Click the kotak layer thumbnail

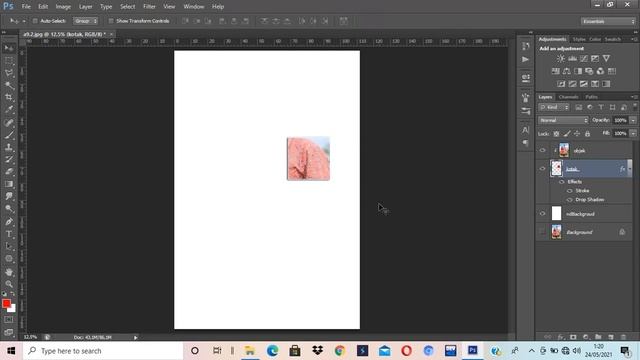click(x=556, y=169)
